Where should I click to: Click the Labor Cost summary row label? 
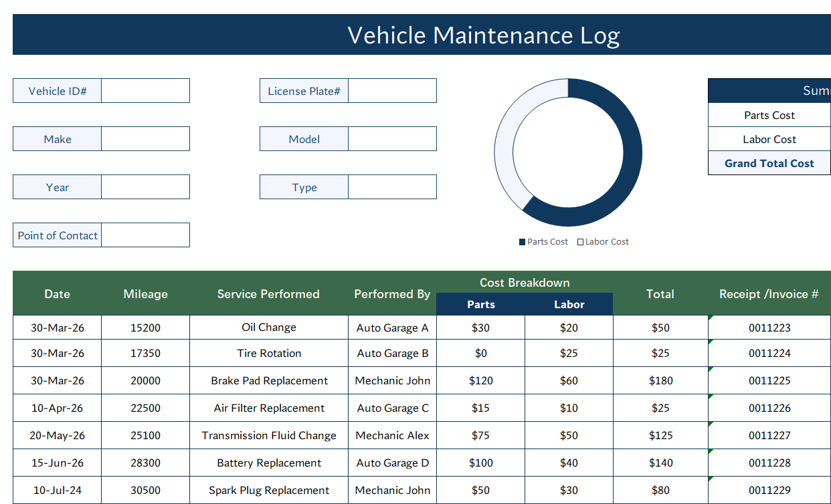[769, 139]
